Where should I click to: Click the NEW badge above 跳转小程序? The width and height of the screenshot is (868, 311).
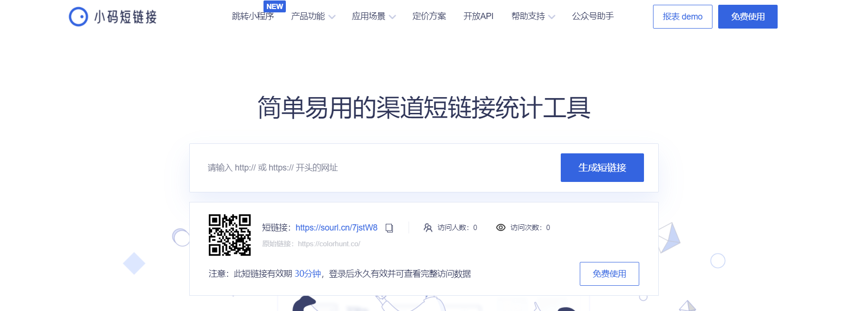(274, 6)
